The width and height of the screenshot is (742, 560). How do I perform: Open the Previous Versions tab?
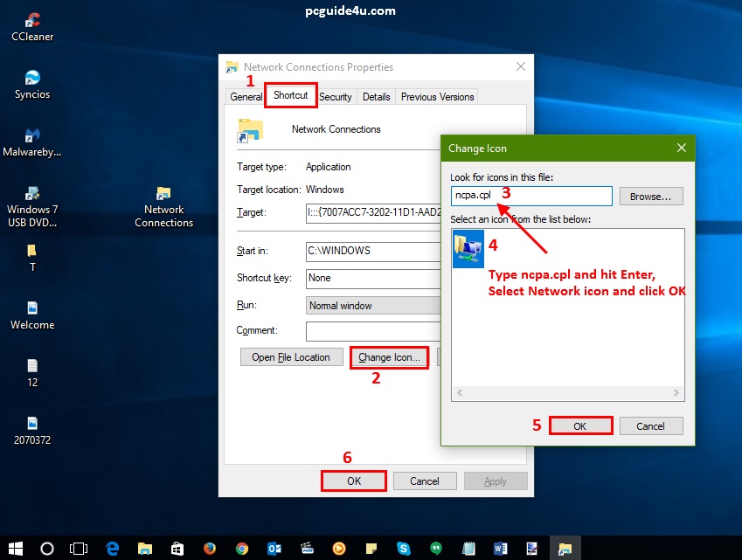(x=437, y=97)
